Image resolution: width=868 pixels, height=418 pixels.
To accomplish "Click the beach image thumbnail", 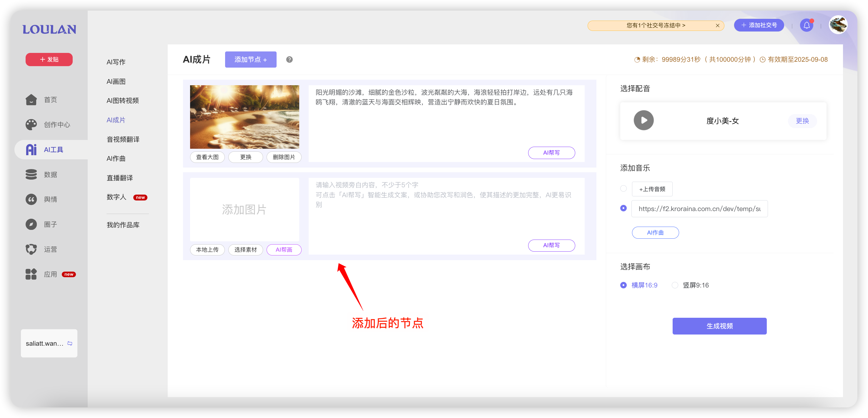I will click(245, 117).
